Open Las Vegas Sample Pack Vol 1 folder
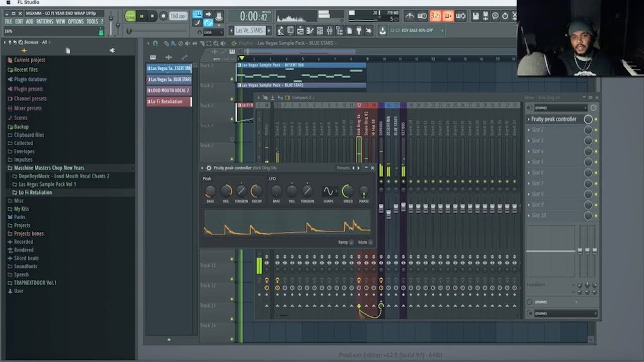This screenshot has height=362, width=644. (x=47, y=184)
